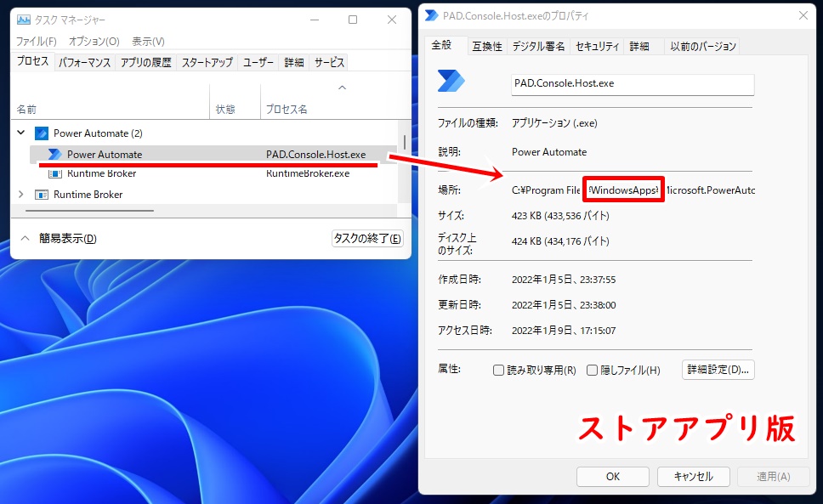
Task: Click OK in the properties dialog
Action: point(612,477)
